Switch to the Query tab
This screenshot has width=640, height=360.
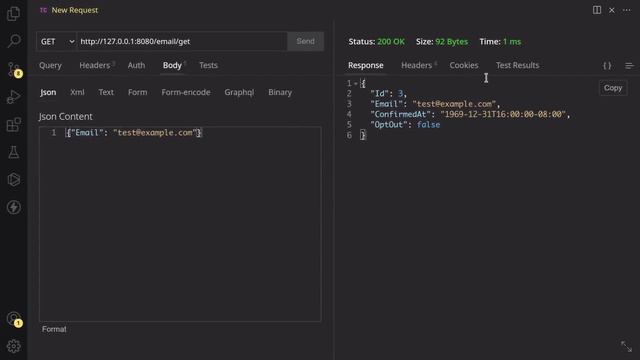click(x=50, y=65)
